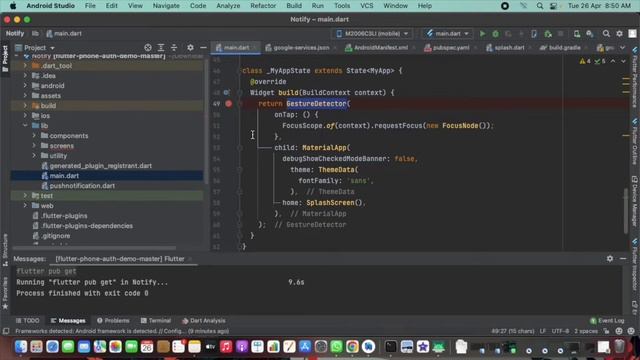Click the override gutter icon beside Widget build
The width and height of the screenshot is (640, 360).
(x=226, y=93)
